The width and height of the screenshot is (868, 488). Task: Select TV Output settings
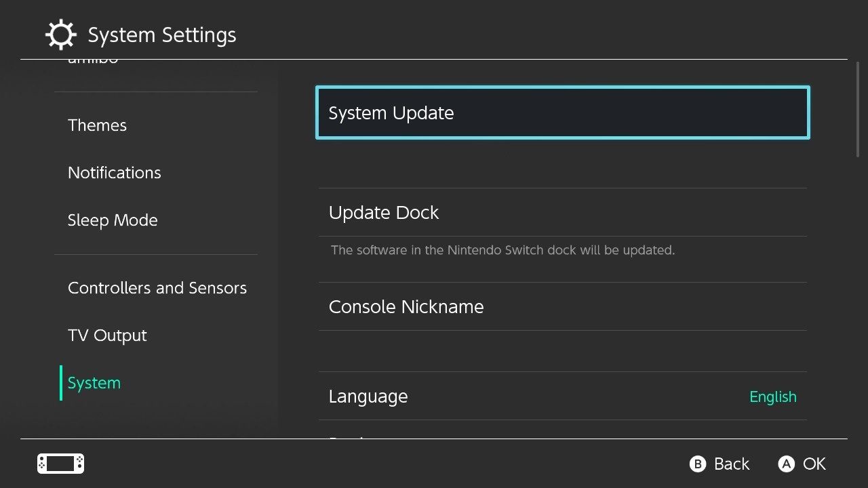107,335
